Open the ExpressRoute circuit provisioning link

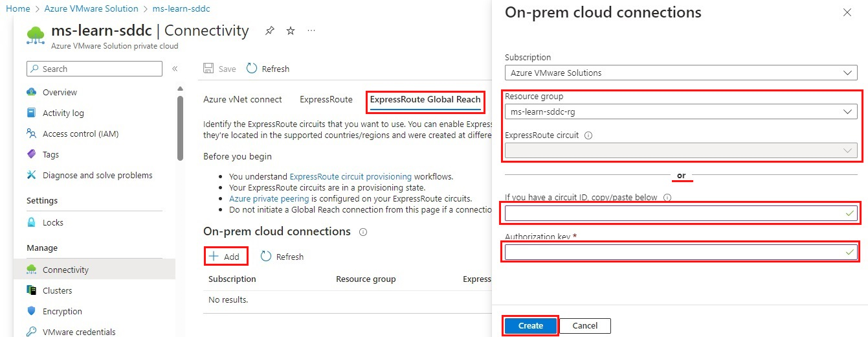coord(351,176)
